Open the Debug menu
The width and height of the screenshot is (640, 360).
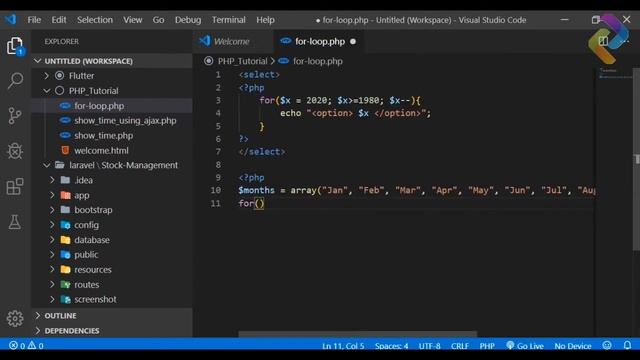coord(188,20)
